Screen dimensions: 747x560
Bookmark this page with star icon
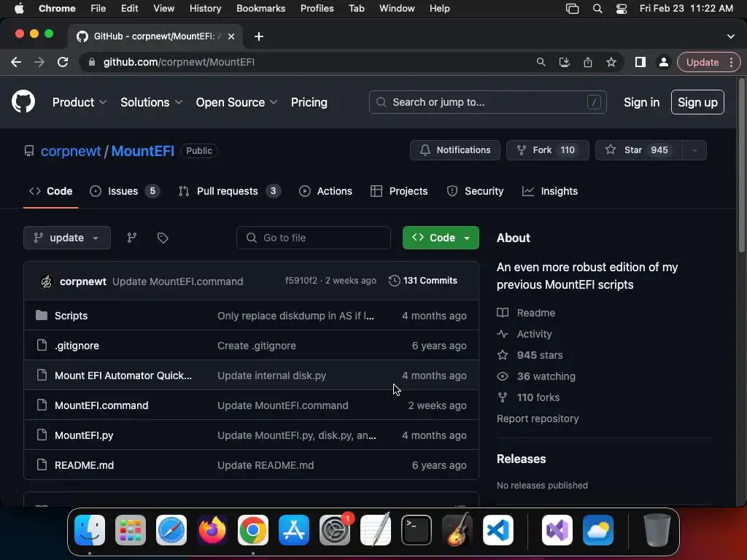tap(611, 62)
